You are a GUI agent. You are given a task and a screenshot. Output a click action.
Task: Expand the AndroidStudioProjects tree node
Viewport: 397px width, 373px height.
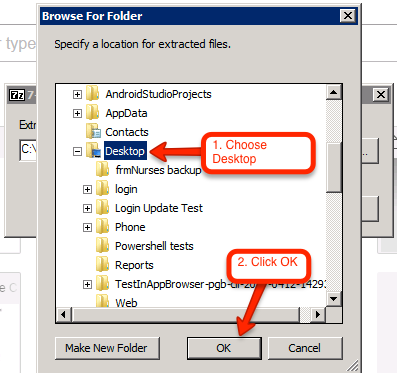(77, 94)
